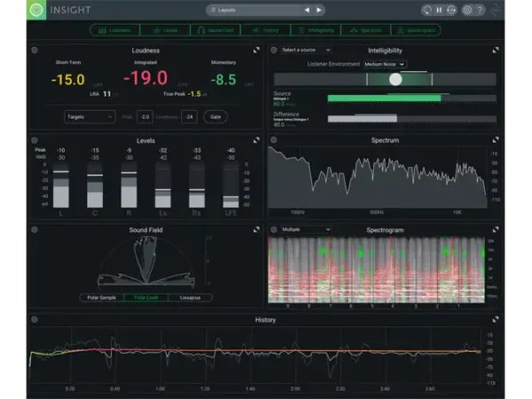Image resolution: width=532 pixels, height=399 pixels.
Task: Click the loop refresh icon in header
Action: [x=451, y=10]
